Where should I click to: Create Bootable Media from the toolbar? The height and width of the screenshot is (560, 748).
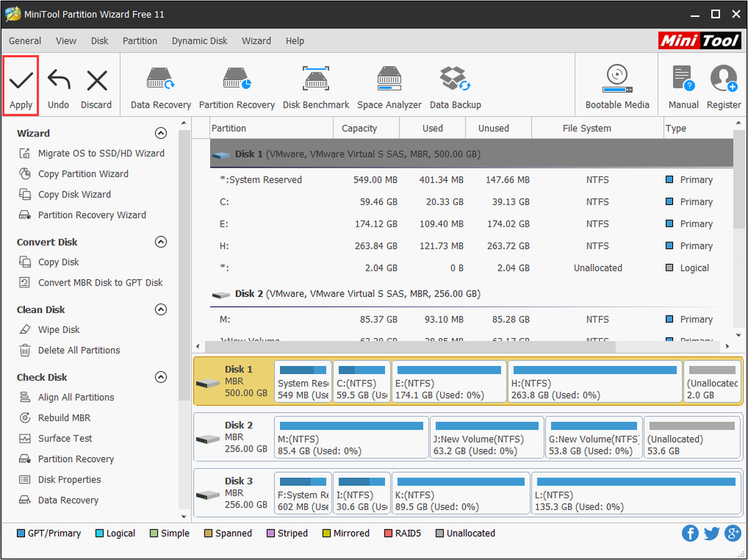(617, 89)
